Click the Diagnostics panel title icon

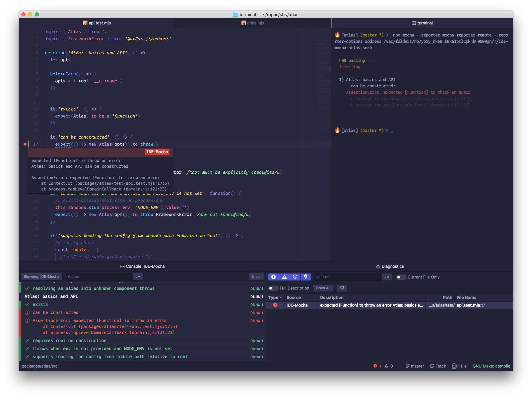click(x=378, y=266)
